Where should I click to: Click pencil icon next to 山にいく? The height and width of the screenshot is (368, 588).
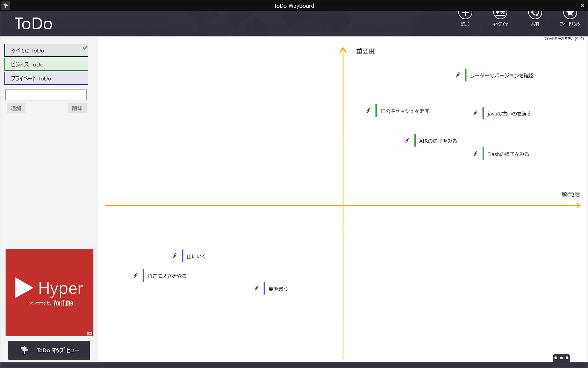click(175, 256)
